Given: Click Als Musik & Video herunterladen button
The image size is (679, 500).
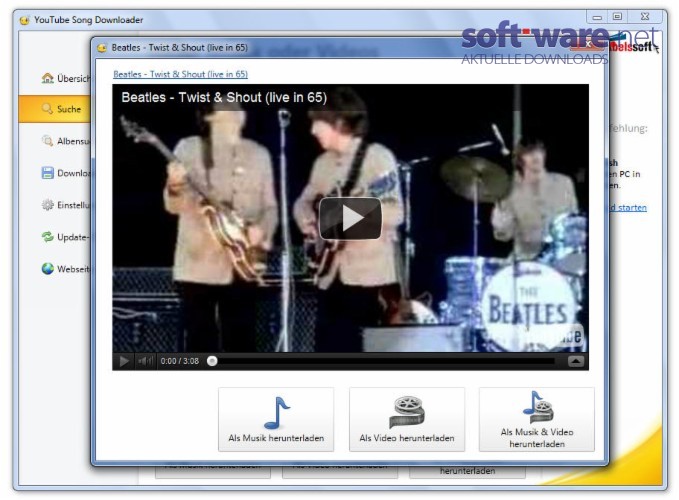Looking at the screenshot, I should 537,419.
